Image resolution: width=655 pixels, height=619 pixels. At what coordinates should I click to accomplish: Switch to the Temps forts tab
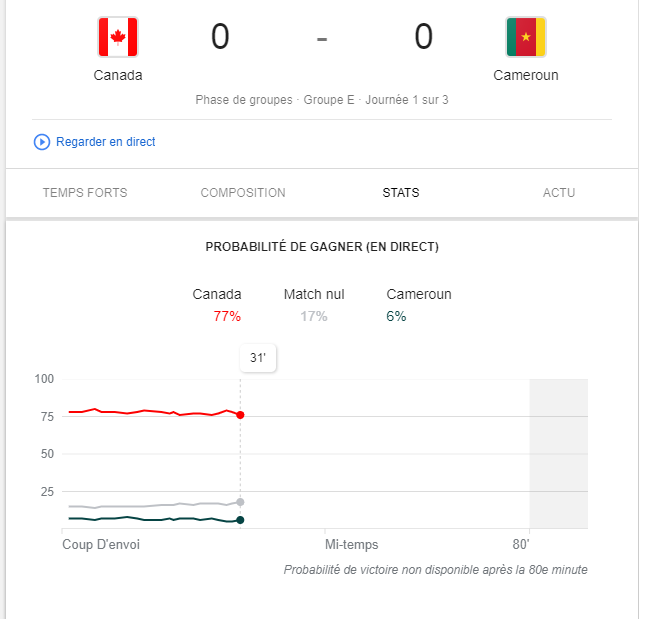(85, 193)
